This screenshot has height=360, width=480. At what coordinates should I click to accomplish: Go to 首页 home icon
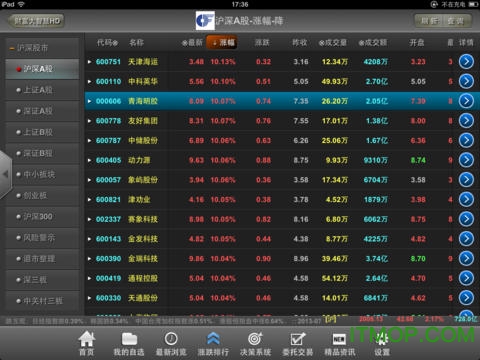(x=87, y=339)
